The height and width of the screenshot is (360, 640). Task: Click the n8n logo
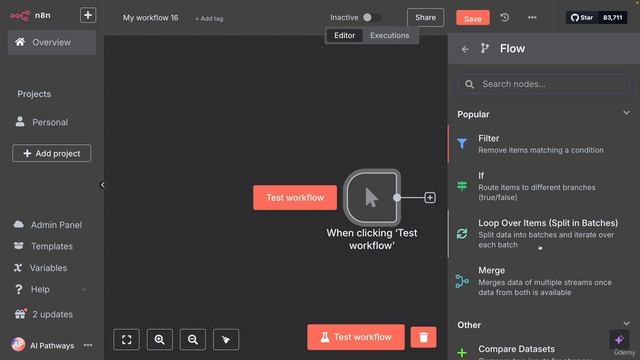click(30, 16)
